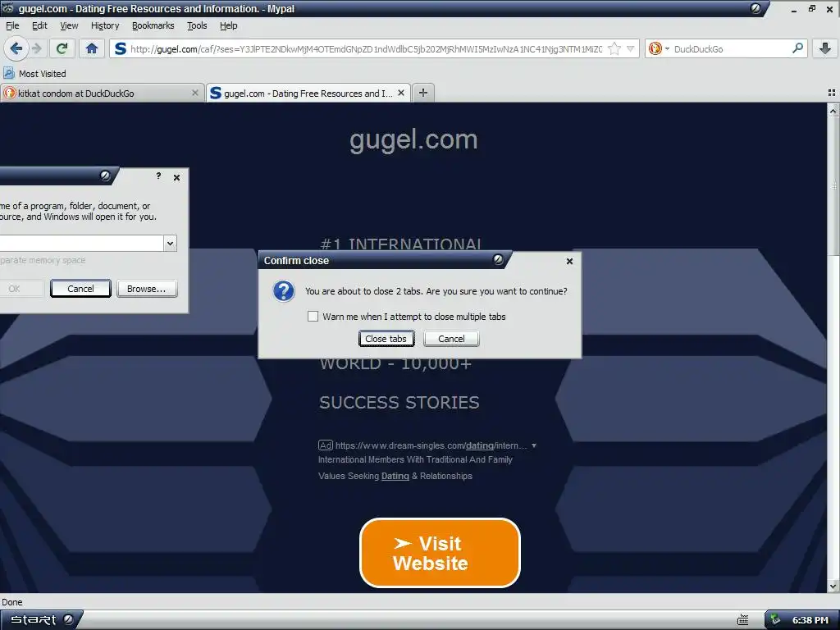Switch to the kitkat condom DuckDuckGo tab

102,94
